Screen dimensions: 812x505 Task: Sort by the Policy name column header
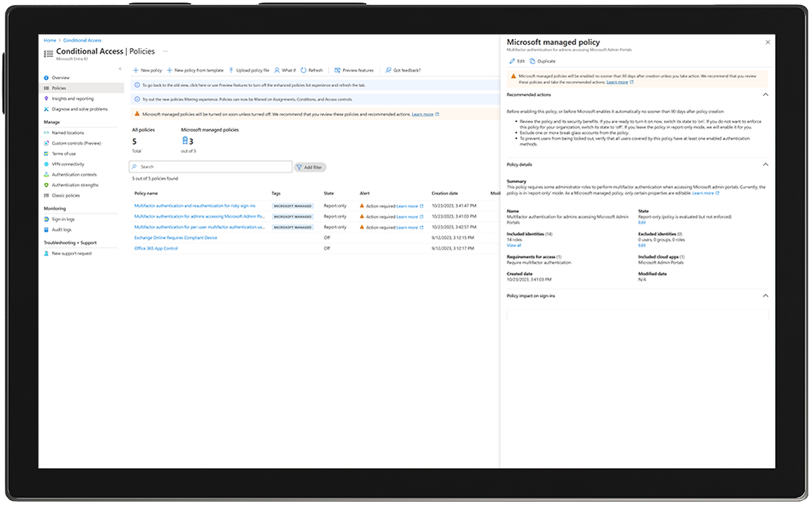coord(146,194)
